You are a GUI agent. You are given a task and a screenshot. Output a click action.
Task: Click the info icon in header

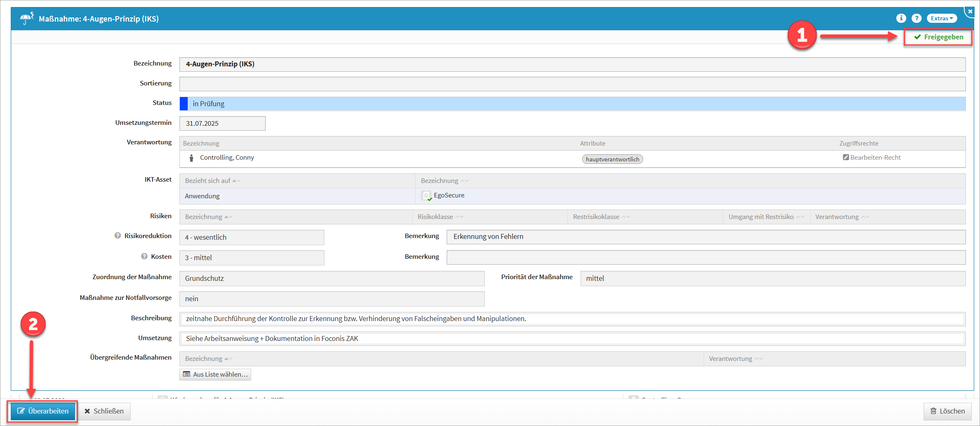901,18
